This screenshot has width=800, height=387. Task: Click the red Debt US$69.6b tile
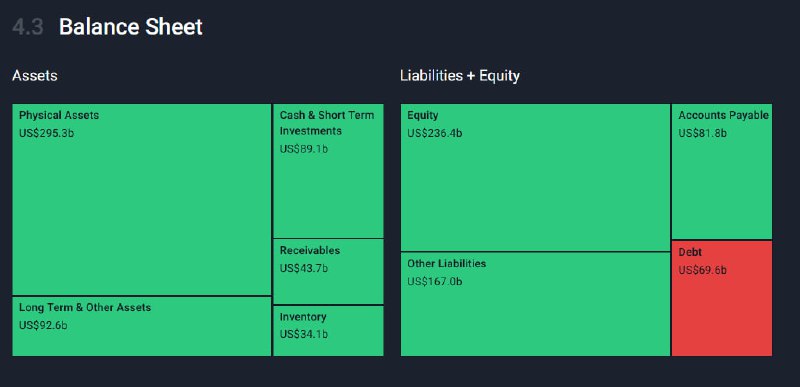tap(722, 298)
